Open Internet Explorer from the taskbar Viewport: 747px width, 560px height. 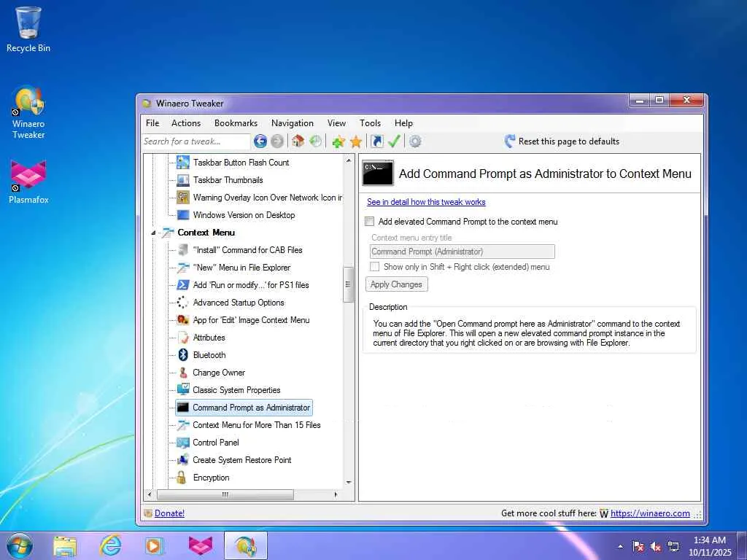tap(110, 545)
